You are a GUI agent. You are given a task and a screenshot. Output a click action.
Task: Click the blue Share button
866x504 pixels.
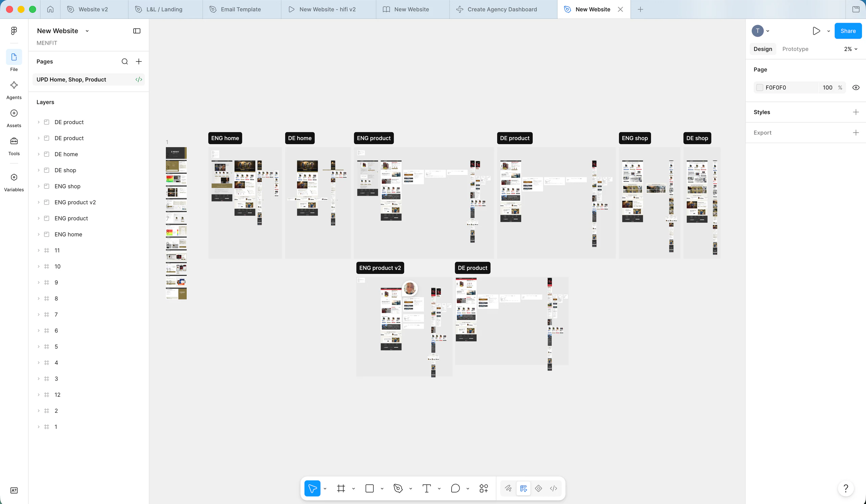pyautogui.click(x=848, y=31)
